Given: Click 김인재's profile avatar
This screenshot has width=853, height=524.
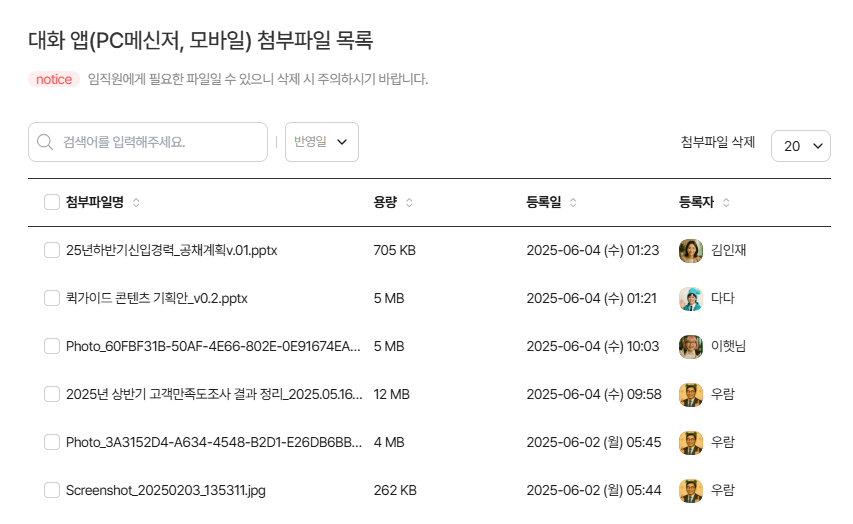Looking at the screenshot, I should (690, 250).
